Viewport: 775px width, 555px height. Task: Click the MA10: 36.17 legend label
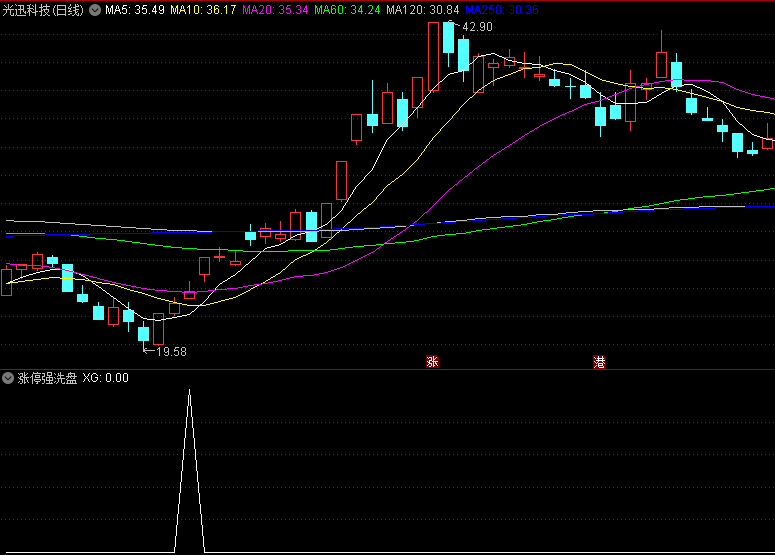203,10
